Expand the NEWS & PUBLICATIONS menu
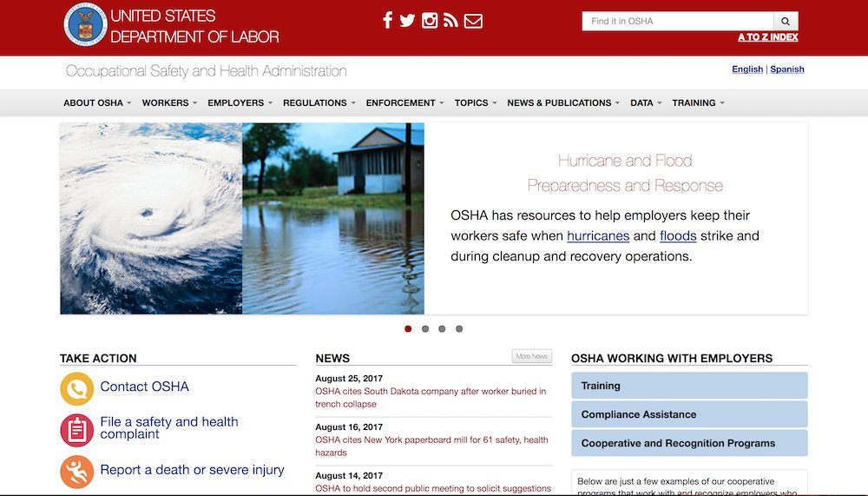This screenshot has height=496, width=868. tap(563, 103)
